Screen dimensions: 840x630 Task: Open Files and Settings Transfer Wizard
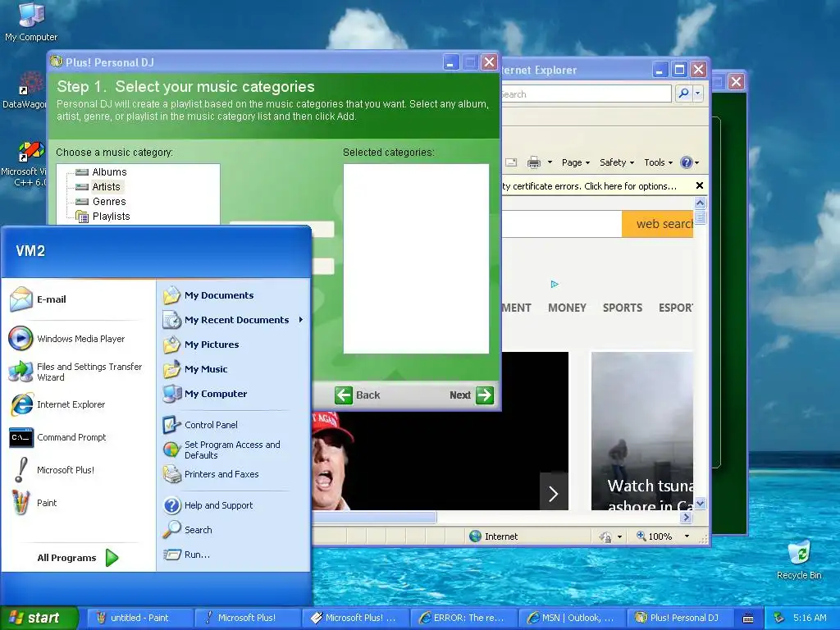(x=75, y=372)
